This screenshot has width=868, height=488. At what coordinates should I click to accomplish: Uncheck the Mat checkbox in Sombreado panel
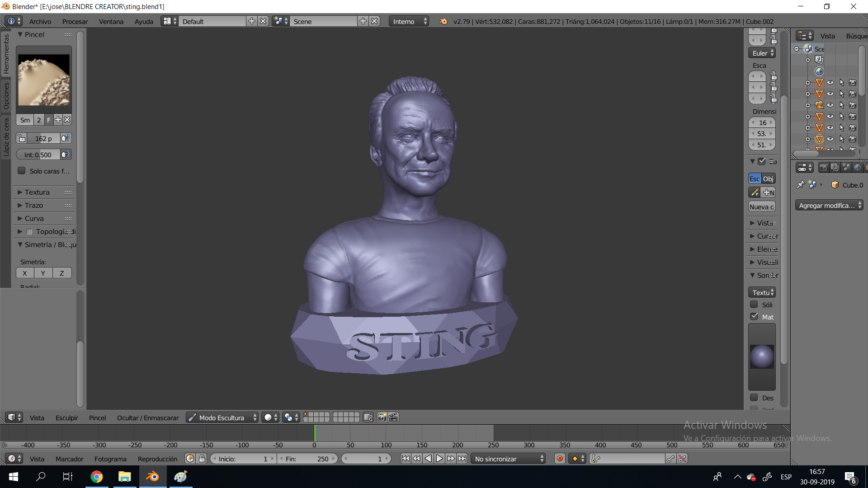coord(754,316)
